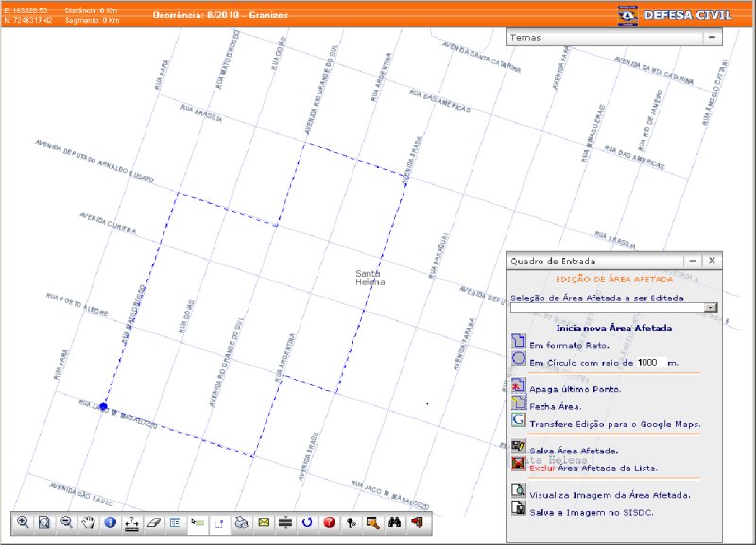The height and width of the screenshot is (545, 756).
Task: Select the zoom out magnifier tool
Action: (x=66, y=521)
